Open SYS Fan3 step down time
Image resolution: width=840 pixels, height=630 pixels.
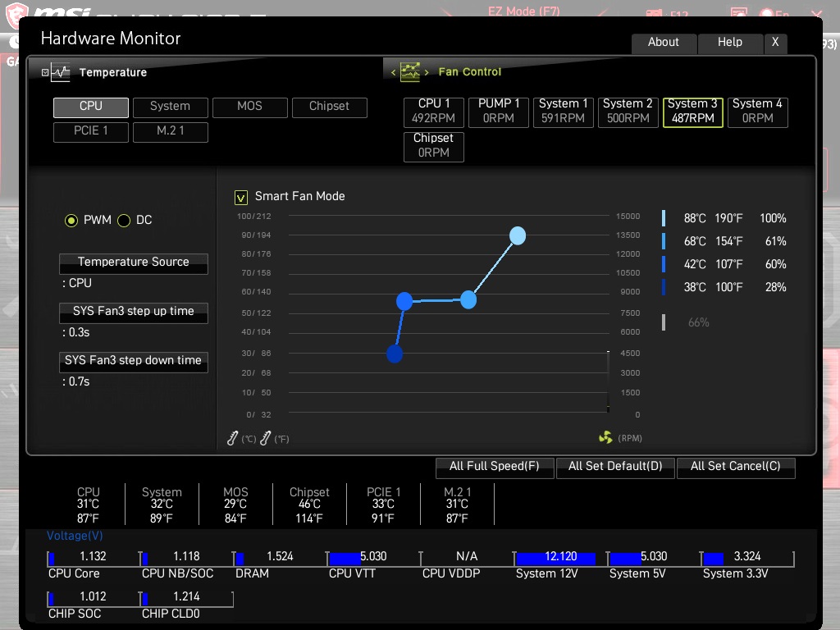(x=134, y=362)
